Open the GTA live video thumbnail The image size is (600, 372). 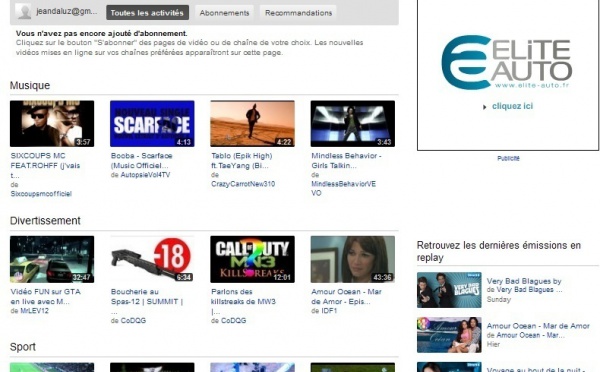point(52,259)
